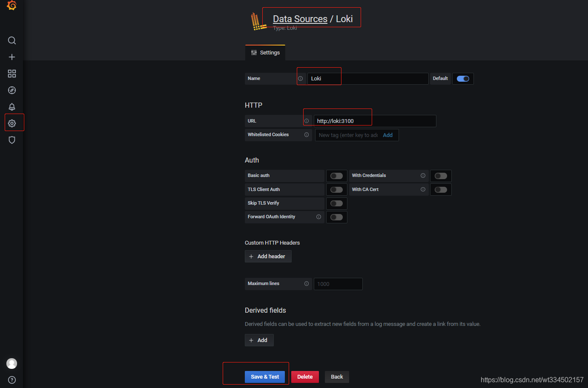Click the red Delete button
The height and width of the screenshot is (388, 588).
point(305,377)
